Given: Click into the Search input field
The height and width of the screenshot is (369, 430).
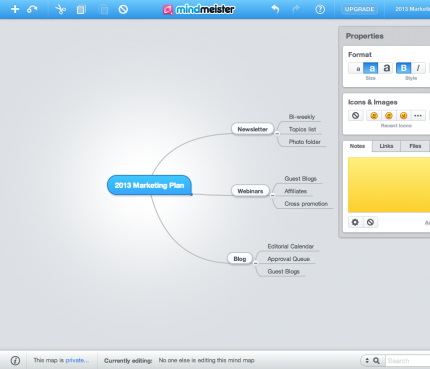Looking at the screenshot, I should pos(408,361).
